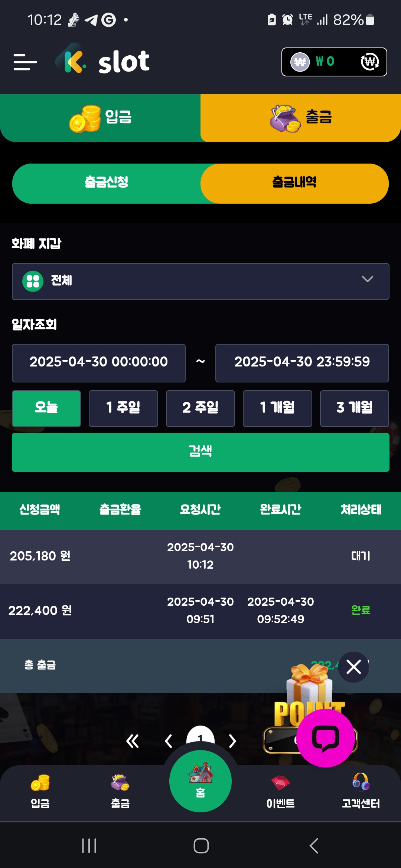Switch to the 출금신청 tab
The image size is (401, 868).
coord(107,183)
